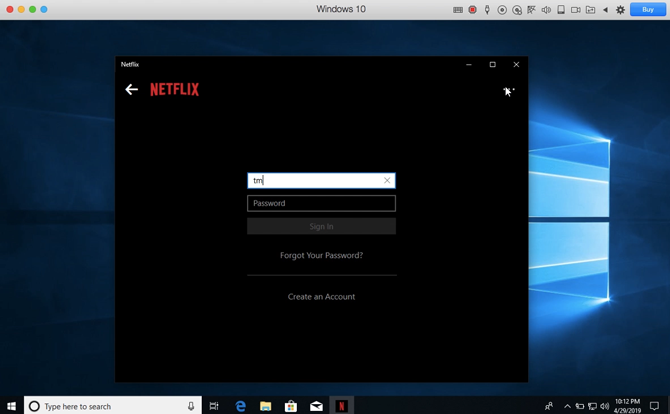The image size is (670, 414).
Task: Open Parallels settings gear
Action: click(x=620, y=10)
